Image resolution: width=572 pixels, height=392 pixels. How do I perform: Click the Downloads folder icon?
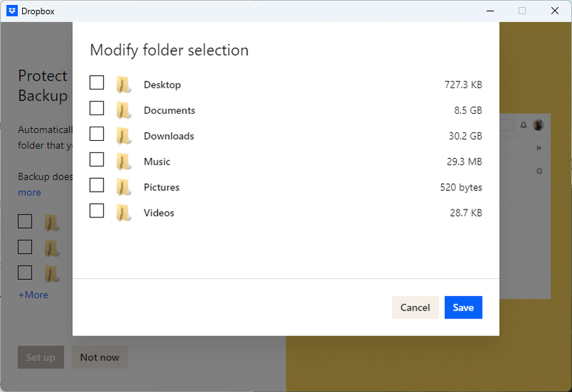tap(124, 136)
